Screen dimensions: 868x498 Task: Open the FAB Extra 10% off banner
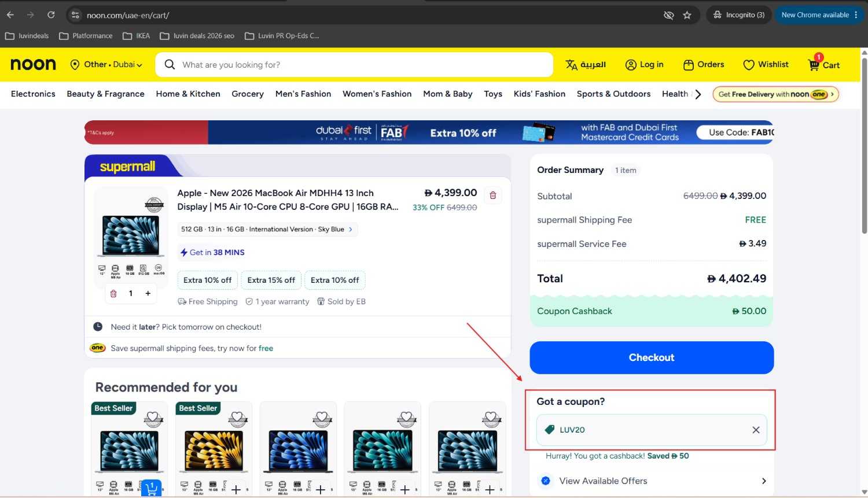(429, 132)
